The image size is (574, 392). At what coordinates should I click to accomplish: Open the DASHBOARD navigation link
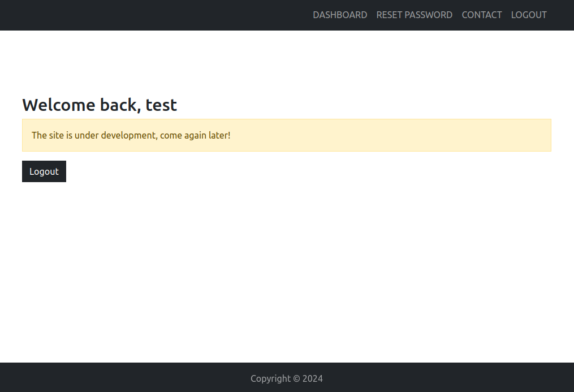[340, 15]
